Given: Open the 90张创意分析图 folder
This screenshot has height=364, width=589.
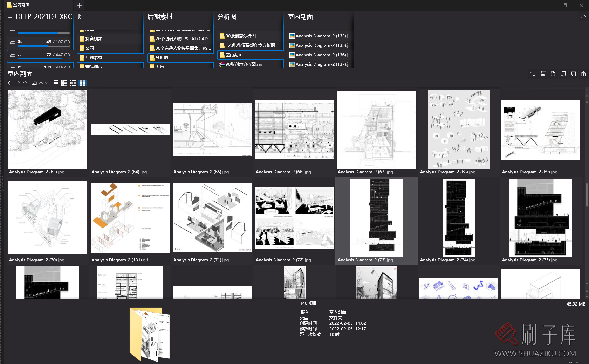Looking at the screenshot, I should click(240, 36).
